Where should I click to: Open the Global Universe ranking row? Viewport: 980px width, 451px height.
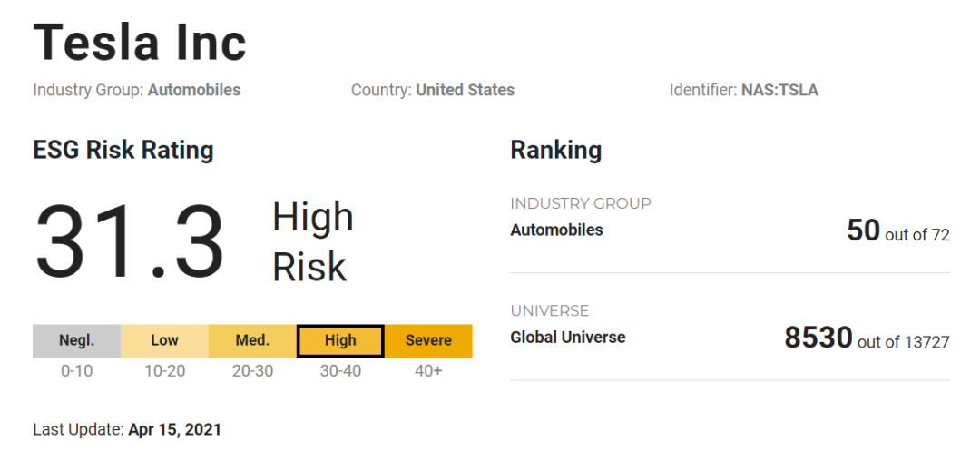(x=568, y=338)
